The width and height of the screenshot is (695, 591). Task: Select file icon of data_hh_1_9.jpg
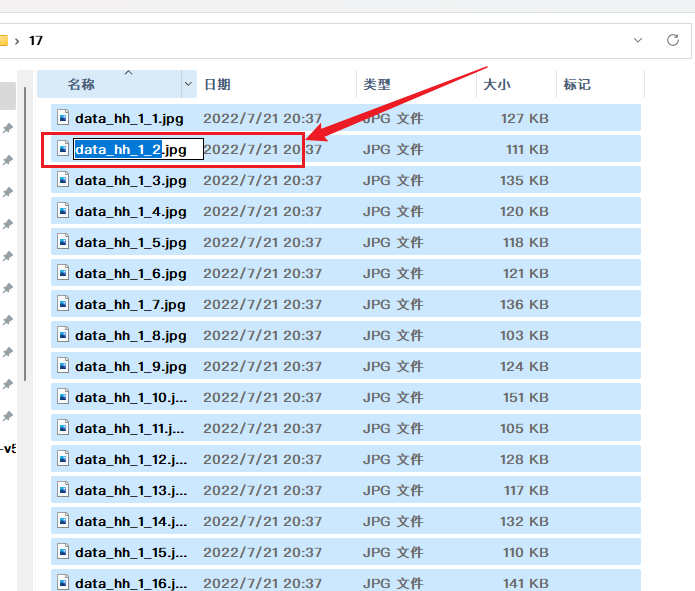tap(63, 366)
